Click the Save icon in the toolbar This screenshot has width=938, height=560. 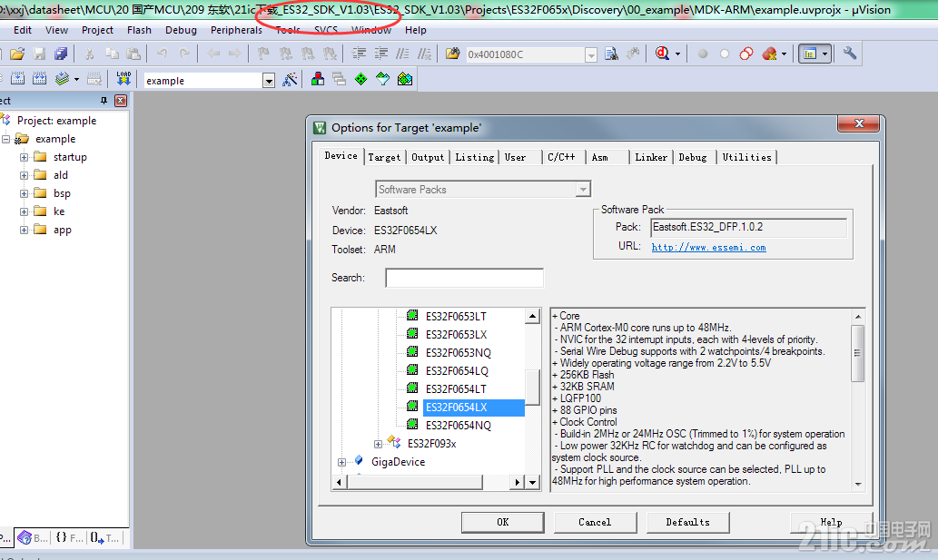click(39, 54)
